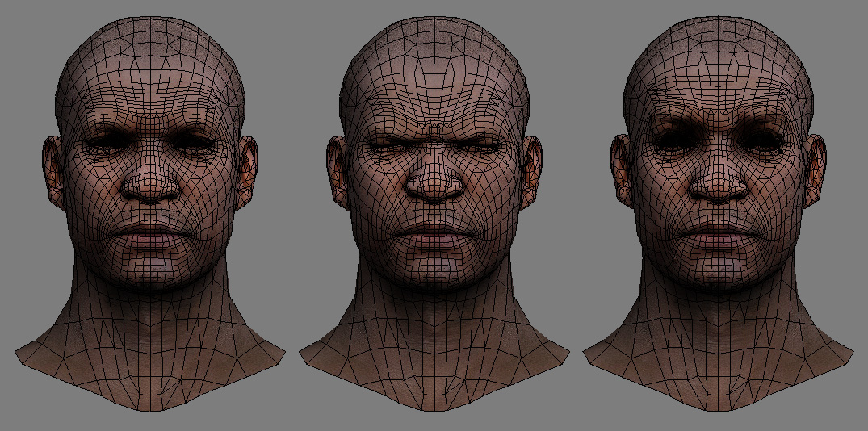The image size is (868, 431).
Task: Click the right head's ear on screen-right side
Action: [816, 168]
